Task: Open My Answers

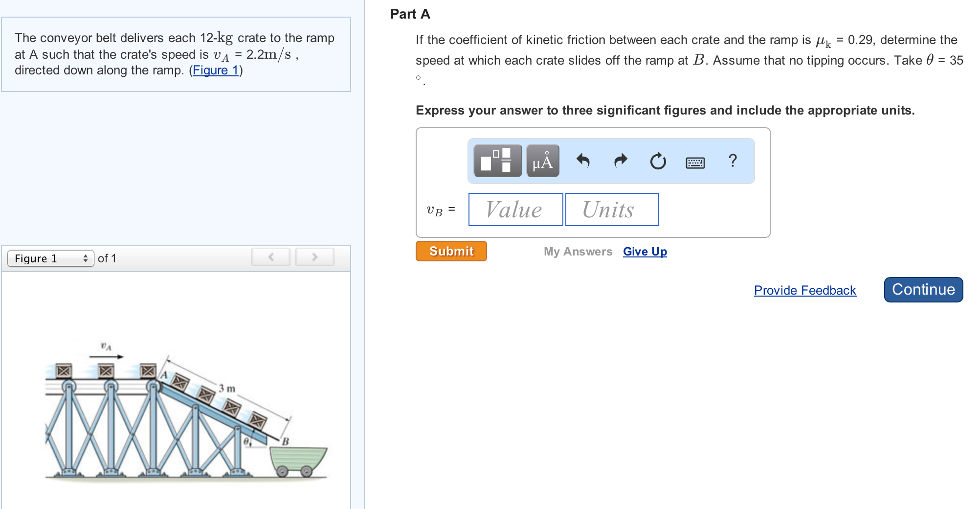Action: [578, 252]
